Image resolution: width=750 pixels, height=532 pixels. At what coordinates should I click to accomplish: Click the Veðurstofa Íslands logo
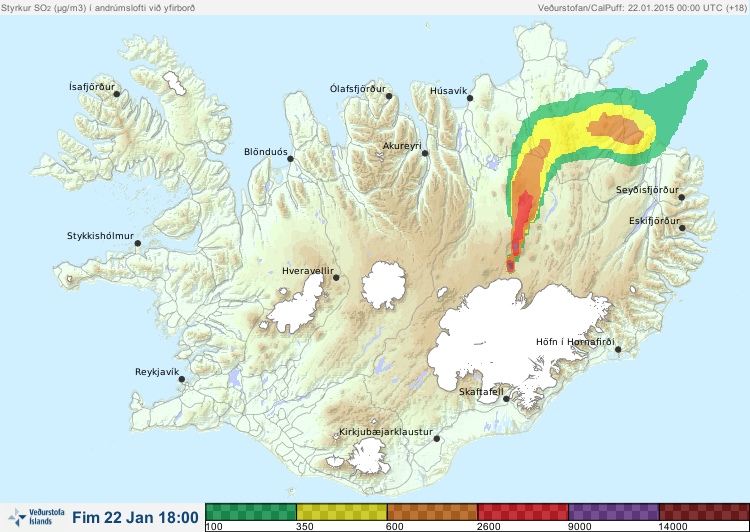click(36, 517)
